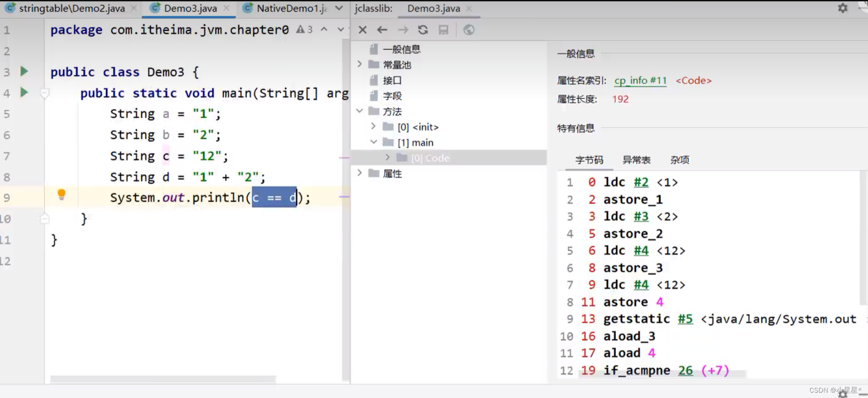Show warnings indicator in editor
The height and width of the screenshot is (398, 868).
304,29
